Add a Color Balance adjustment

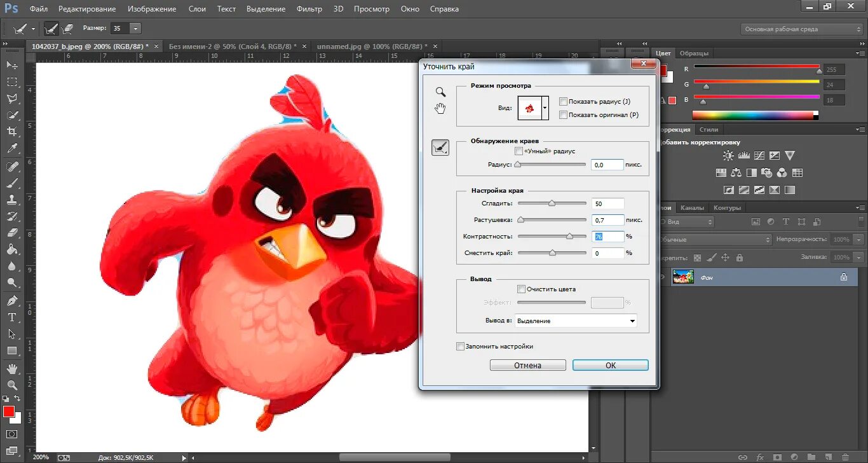click(x=736, y=172)
